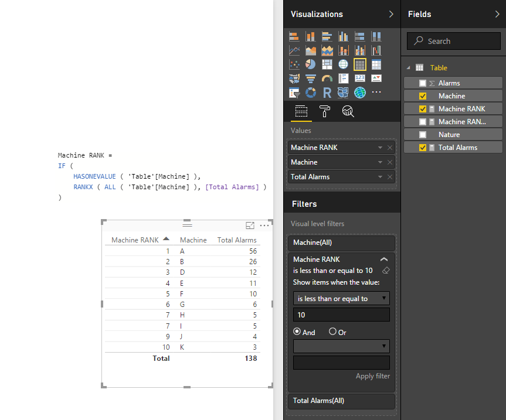The width and height of the screenshot is (506, 420).
Task: Check the Alarms field checkbox
Action: click(422, 83)
